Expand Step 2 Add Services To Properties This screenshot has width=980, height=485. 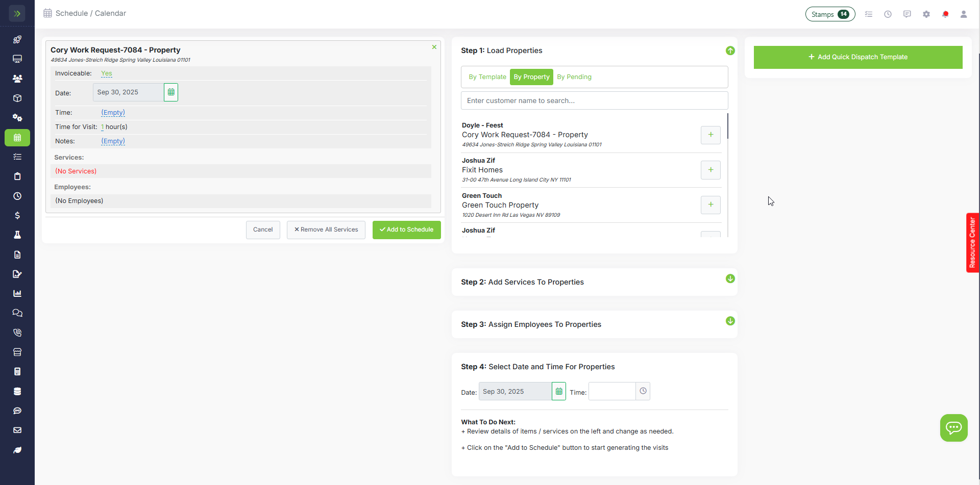tap(730, 278)
